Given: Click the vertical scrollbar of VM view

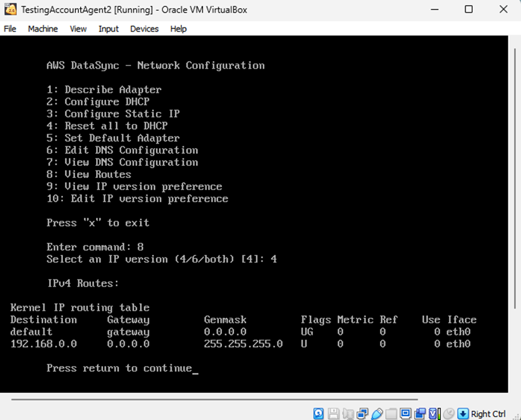Looking at the screenshot, I should tap(515, 179).
